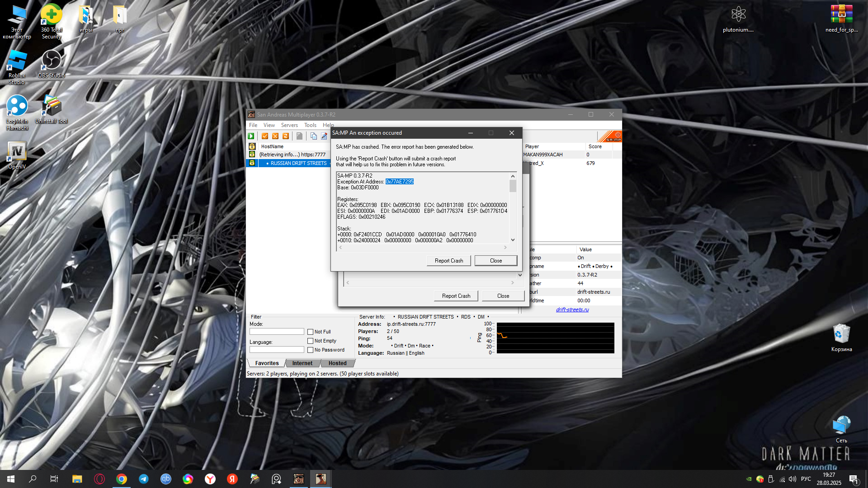
Task: Click the Windows Start button
Action: 11,479
